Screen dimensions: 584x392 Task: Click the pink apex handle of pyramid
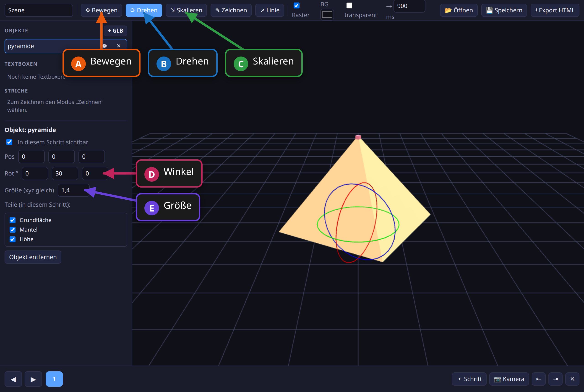coord(358,137)
